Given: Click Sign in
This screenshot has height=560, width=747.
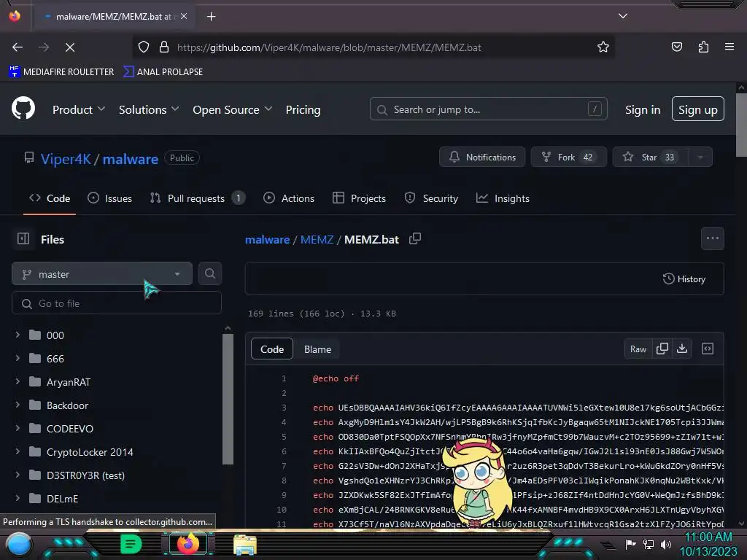Looking at the screenshot, I should [643, 109].
